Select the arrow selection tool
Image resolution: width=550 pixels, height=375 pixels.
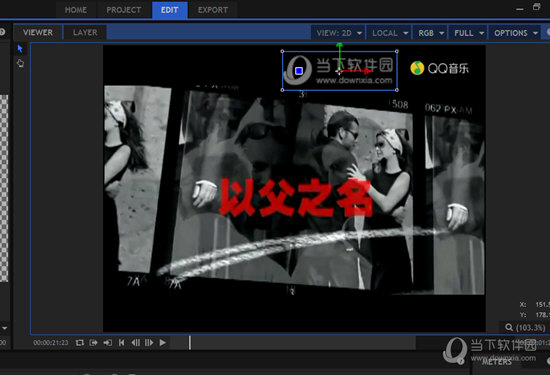point(20,49)
